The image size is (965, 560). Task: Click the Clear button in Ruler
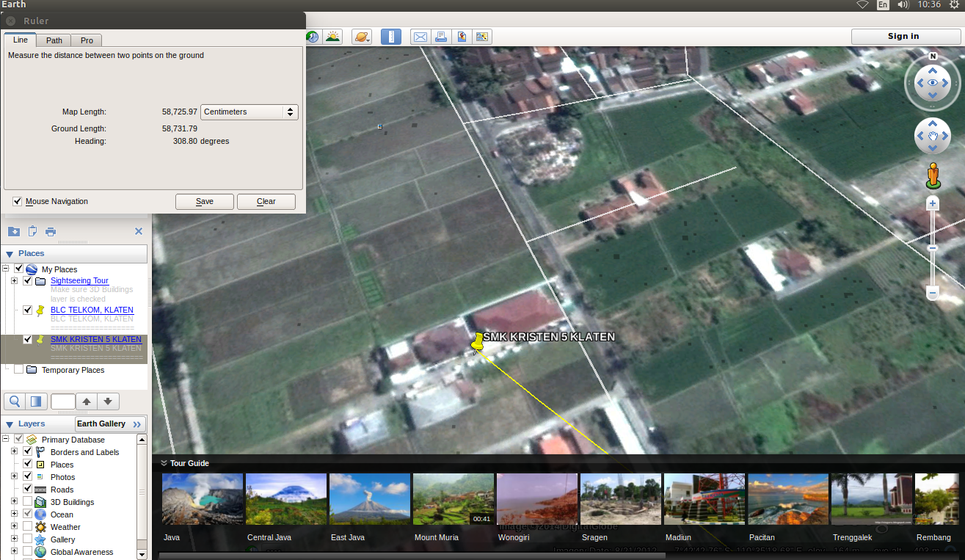click(266, 202)
